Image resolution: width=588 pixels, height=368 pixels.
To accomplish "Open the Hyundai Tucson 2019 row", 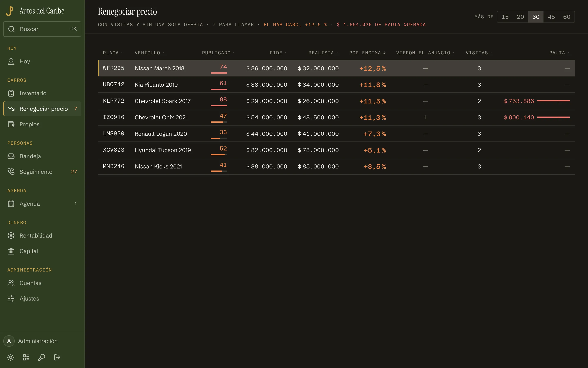I will pyautogui.click(x=336, y=150).
